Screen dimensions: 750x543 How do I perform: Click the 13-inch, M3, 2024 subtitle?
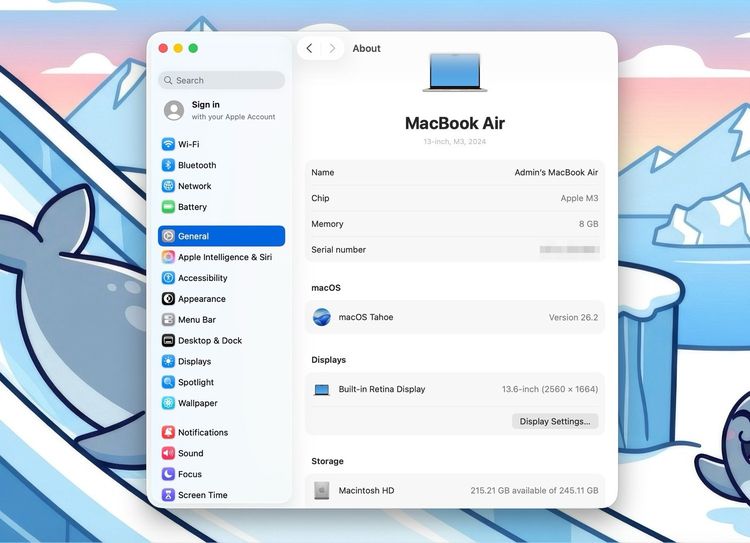pyautogui.click(x=454, y=142)
